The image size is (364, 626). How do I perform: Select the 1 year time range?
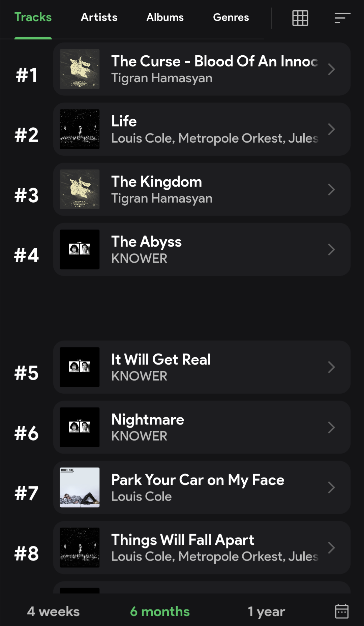tap(266, 611)
